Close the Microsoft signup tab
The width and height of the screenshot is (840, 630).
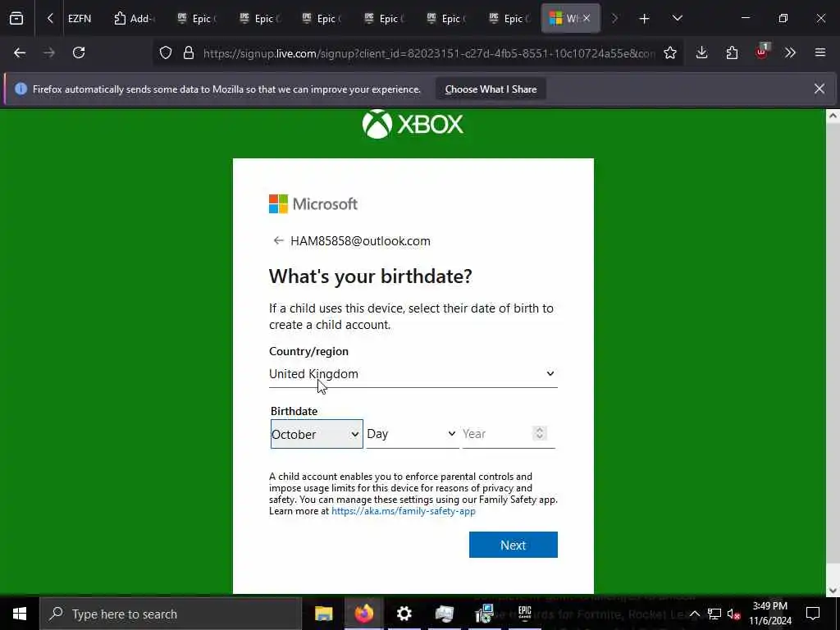pyautogui.click(x=587, y=19)
